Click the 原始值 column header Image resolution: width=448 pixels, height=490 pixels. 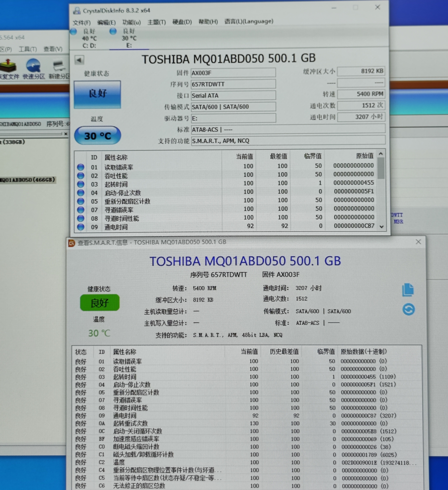coord(365,155)
